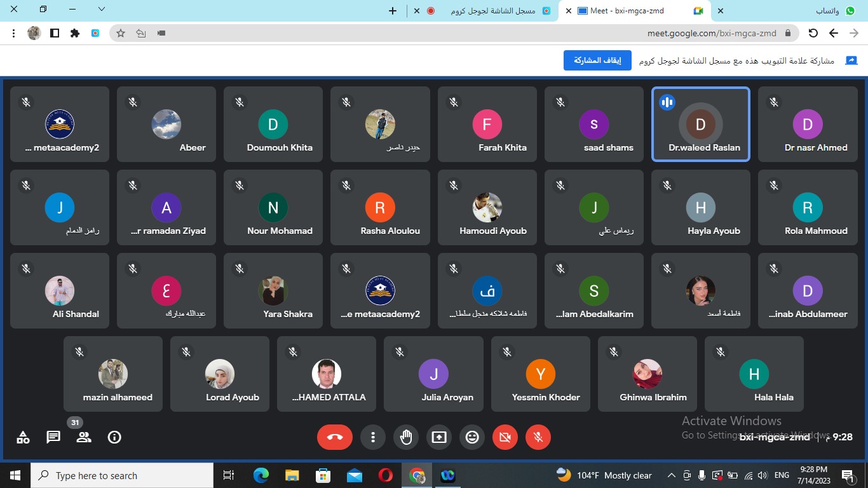This screenshot has height=488, width=868.
Task: Open the Chrome extensions puzzle icon
Action: click(x=75, y=33)
